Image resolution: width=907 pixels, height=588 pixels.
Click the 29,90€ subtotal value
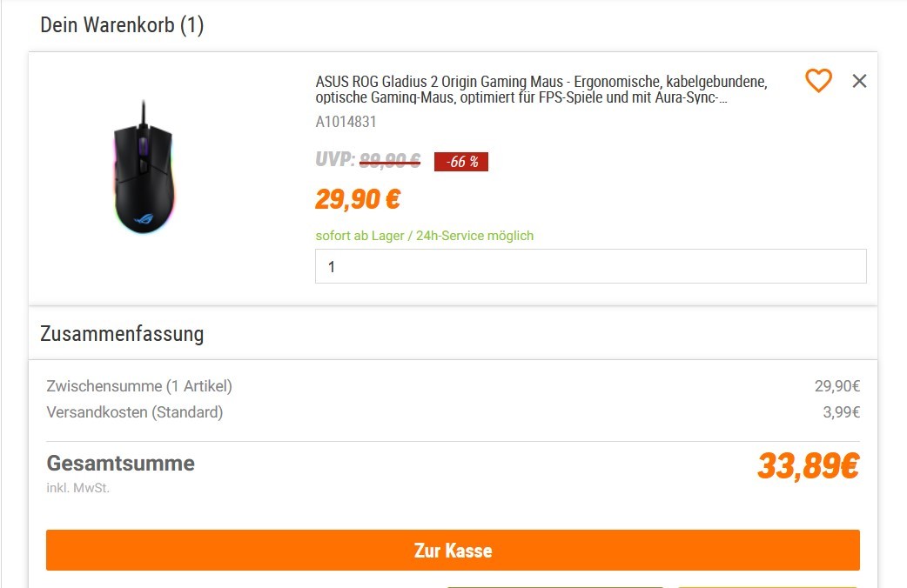(x=837, y=386)
